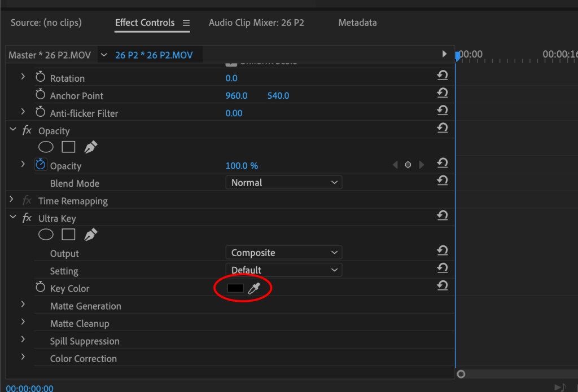Toggle animation stopwatch for Opacity
The image size is (578, 392).
click(x=40, y=165)
